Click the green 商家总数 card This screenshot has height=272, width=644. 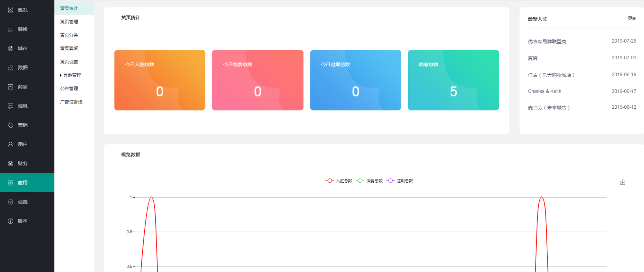454,80
